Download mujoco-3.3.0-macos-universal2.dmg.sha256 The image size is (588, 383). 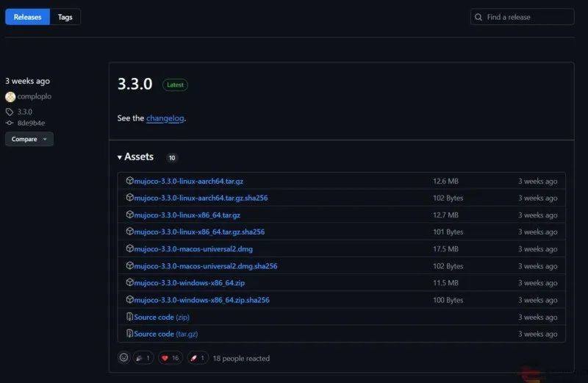click(206, 266)
